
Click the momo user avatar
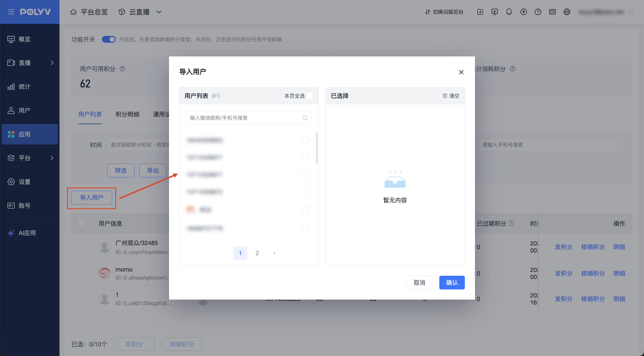[105, 273]
